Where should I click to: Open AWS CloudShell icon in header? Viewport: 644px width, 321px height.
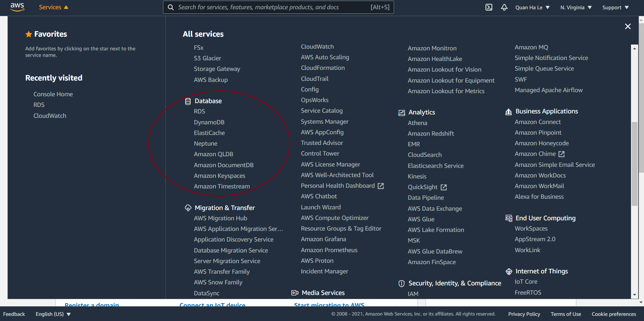(x=489, y=7)
